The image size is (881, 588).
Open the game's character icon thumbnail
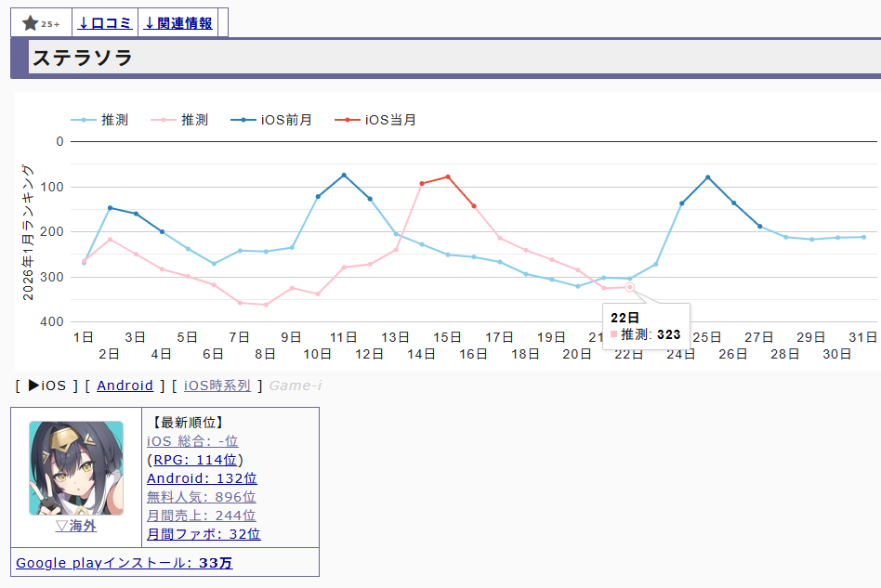[75, 468]
